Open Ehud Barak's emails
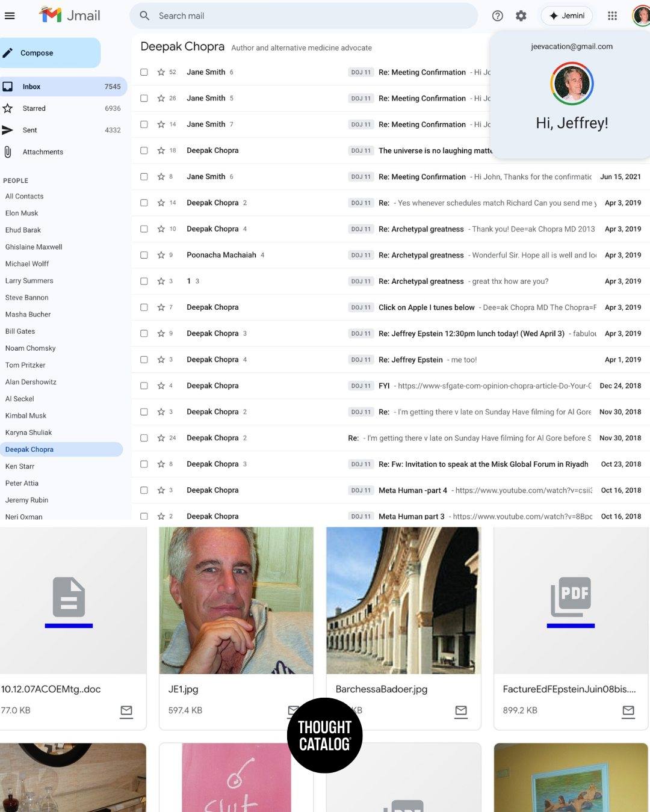650x812 pixels. click(23, 230)
